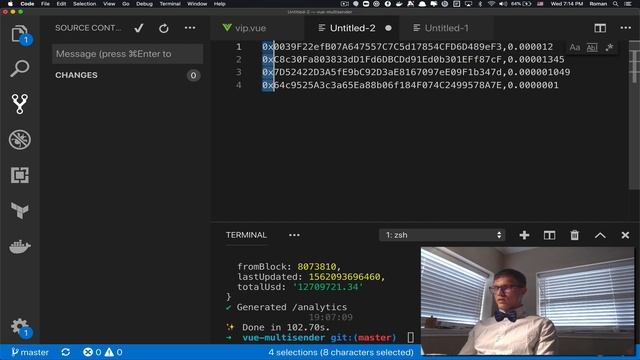Open the Code application menu
The height and width of the screenshot is (360, 640).
(x=27, y=4)
